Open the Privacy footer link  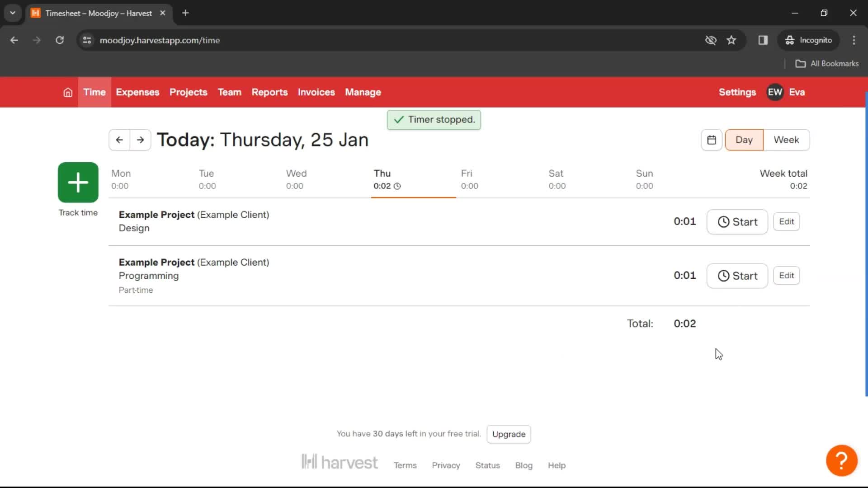446,465
